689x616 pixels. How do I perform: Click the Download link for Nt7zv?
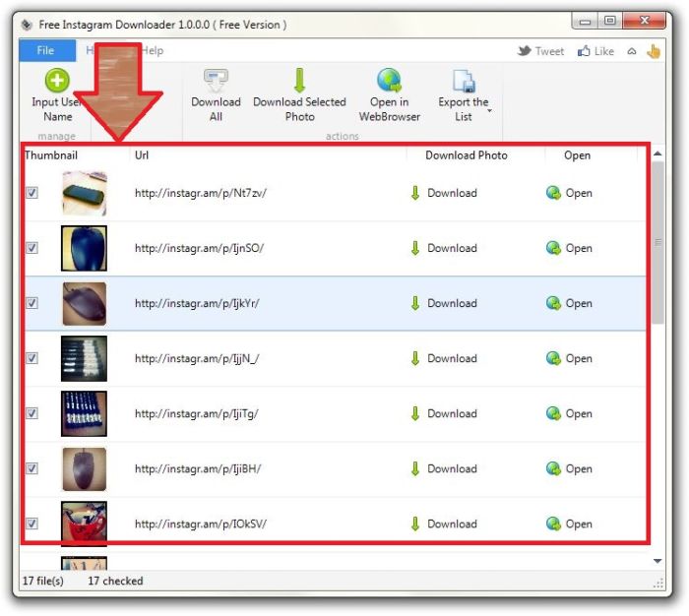452,193
